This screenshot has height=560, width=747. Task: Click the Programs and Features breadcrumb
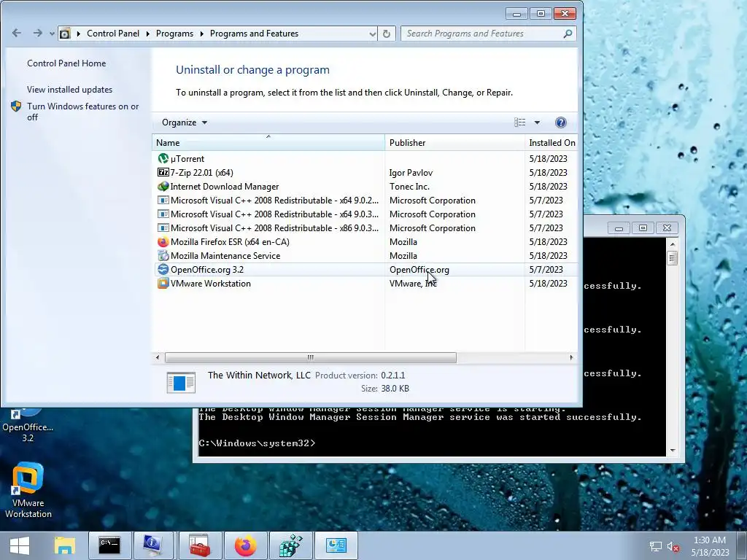(254, 34)
